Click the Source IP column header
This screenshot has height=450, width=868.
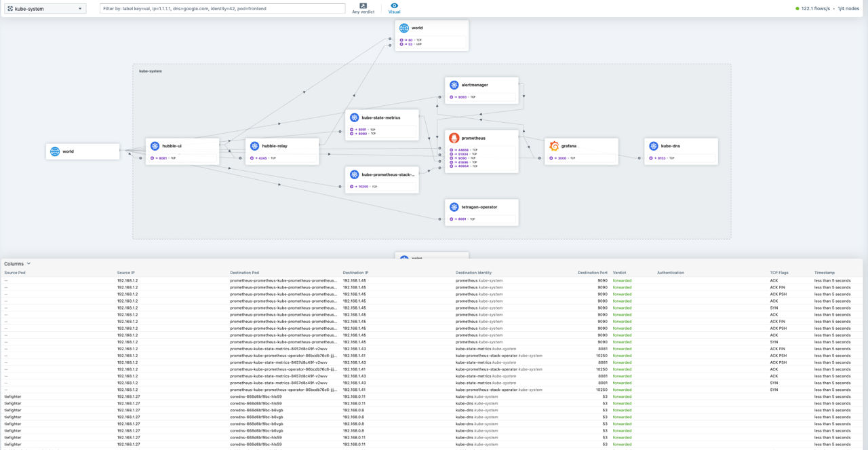click(125, 273)
